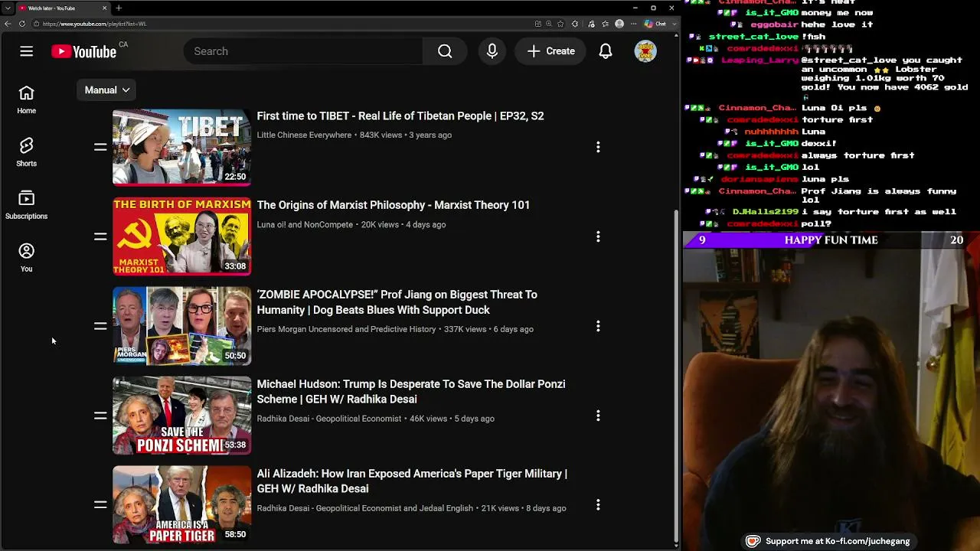Play the Piers Morgan video thumbnail
980x551 pixels.
click(x=181, y=326)
